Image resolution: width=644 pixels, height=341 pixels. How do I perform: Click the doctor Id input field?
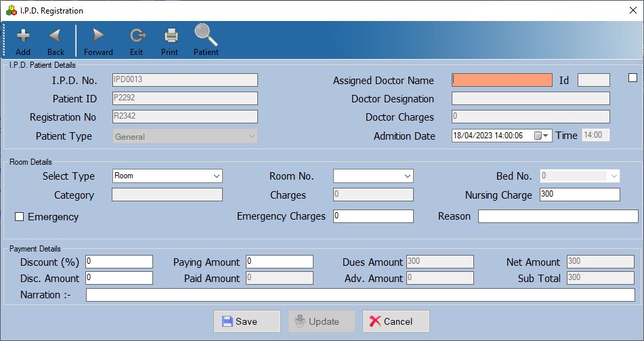tap(593, 80)
